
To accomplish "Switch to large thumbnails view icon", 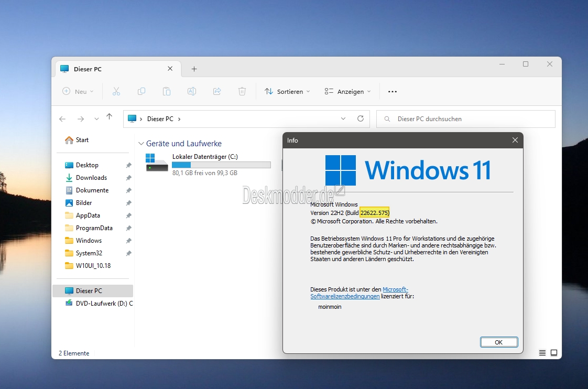I will tap(554, 353).
